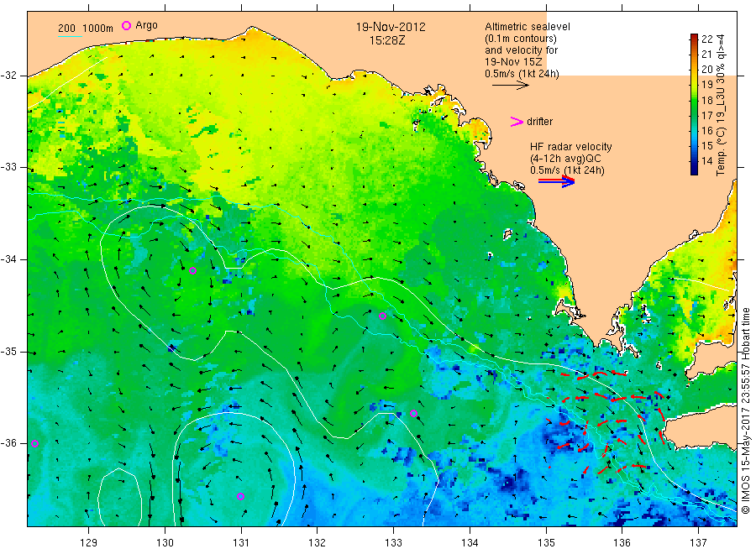Click the '19-Nov-2012' date title

pyautogui.click(x=391, y=27)
